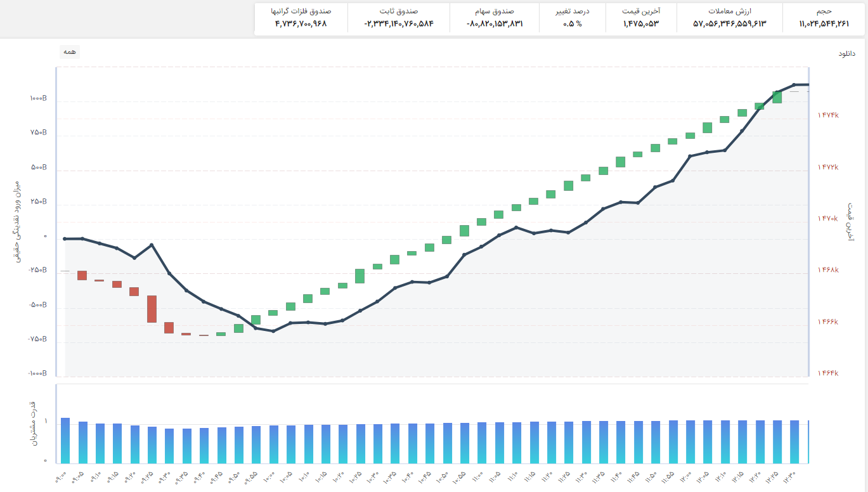868x492 pixels.
Task: Select the 11:00 time axis label
Action: [477, 474]
